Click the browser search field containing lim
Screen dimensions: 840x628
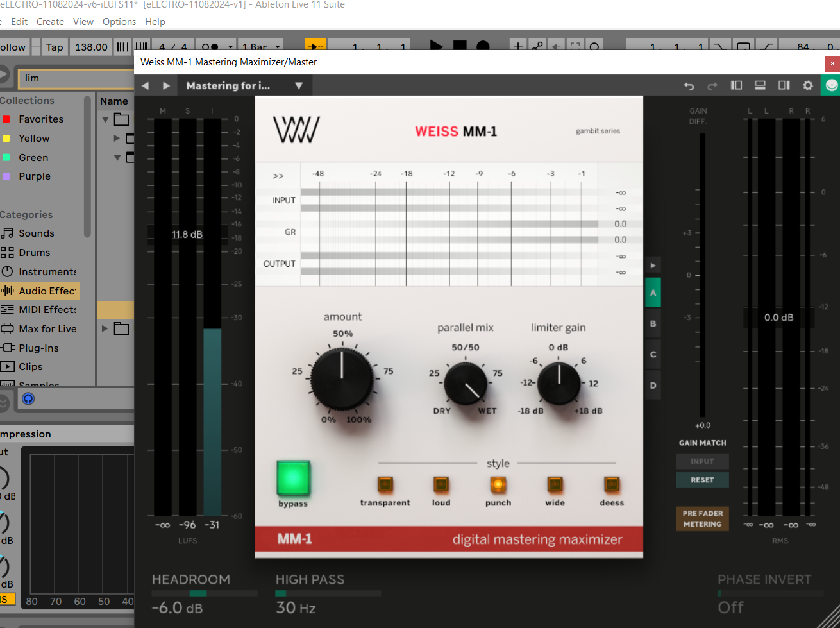pos(76,78)
